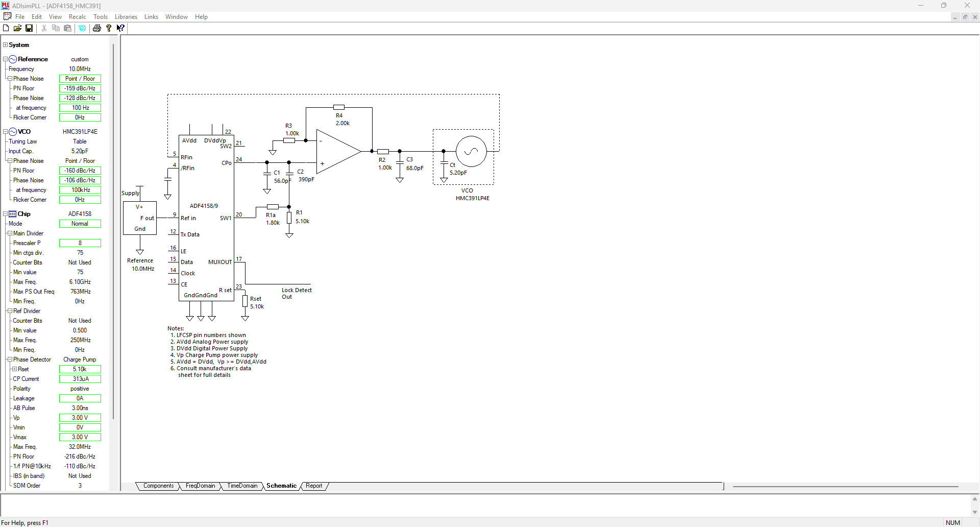The width and height of the screenshot is (980, 527).
Task: Click the ADIsimPLL title bar app icon
Action: [5, 6]
